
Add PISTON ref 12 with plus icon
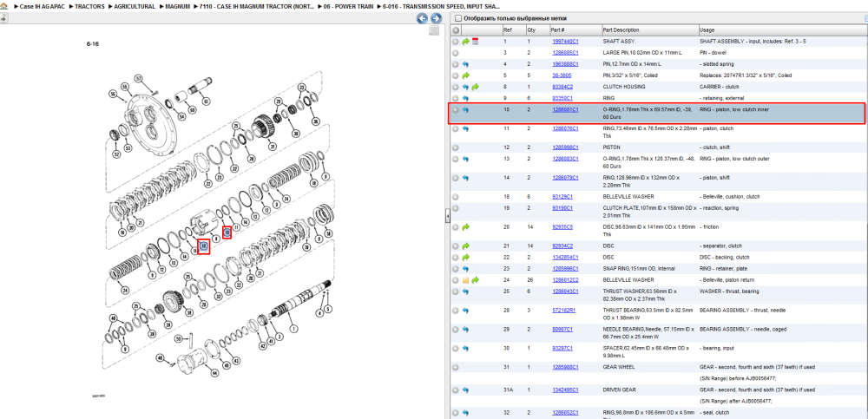tap(455, 147)
